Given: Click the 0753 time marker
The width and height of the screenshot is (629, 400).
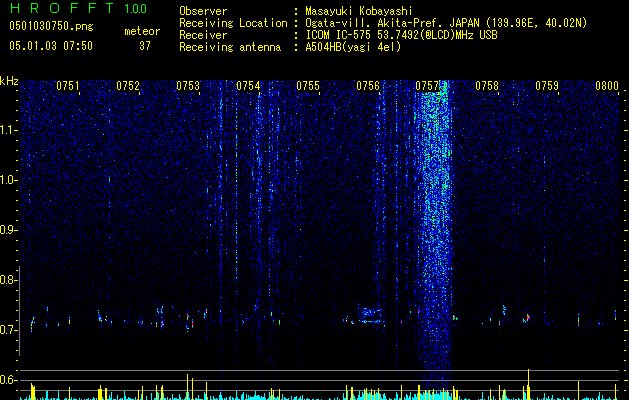Looking at the screenshot, I should pos(188,86).
